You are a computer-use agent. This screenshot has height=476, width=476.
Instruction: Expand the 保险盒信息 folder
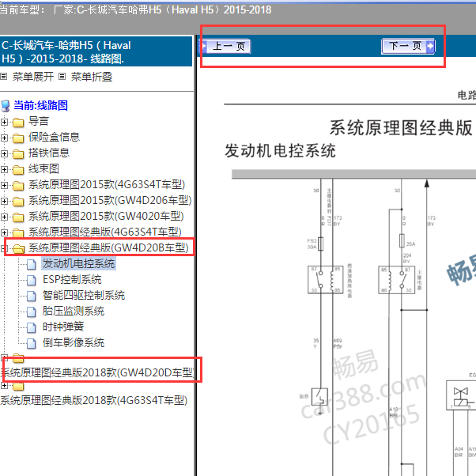click(4, 138)
